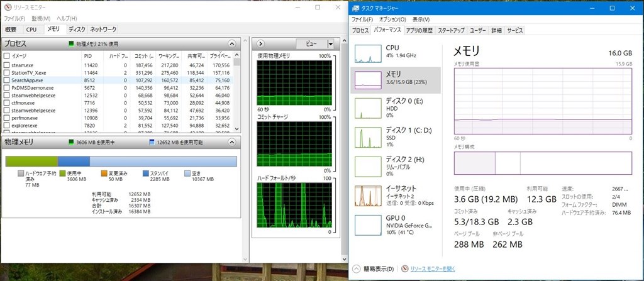Open the リソース モニターを開く link
This screenshot has width=644, height=281.
click(433, 268)
